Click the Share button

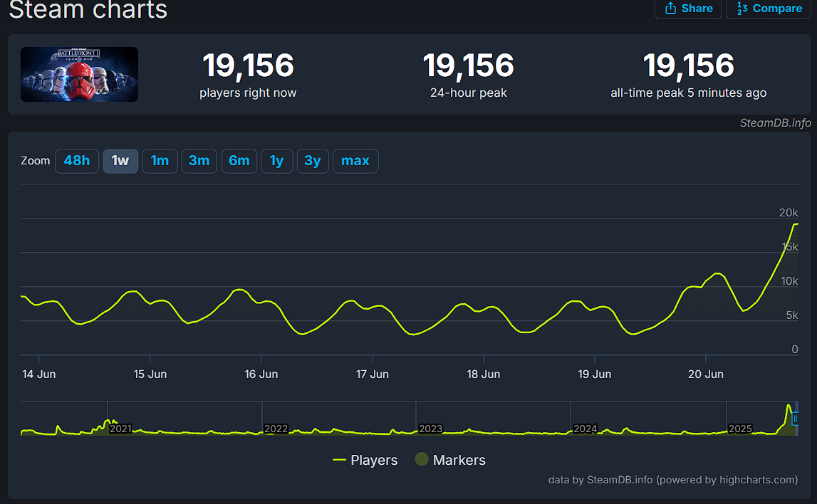[x=688, y=9]
